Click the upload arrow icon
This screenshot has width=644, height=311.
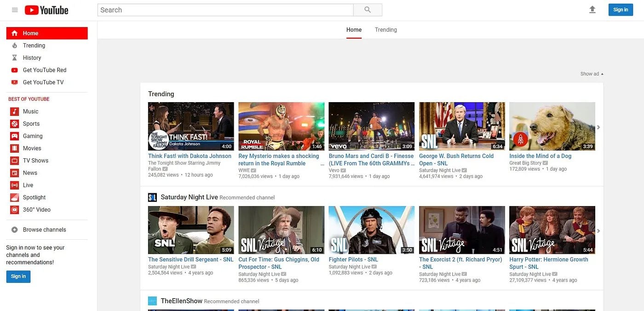[592, 10]
